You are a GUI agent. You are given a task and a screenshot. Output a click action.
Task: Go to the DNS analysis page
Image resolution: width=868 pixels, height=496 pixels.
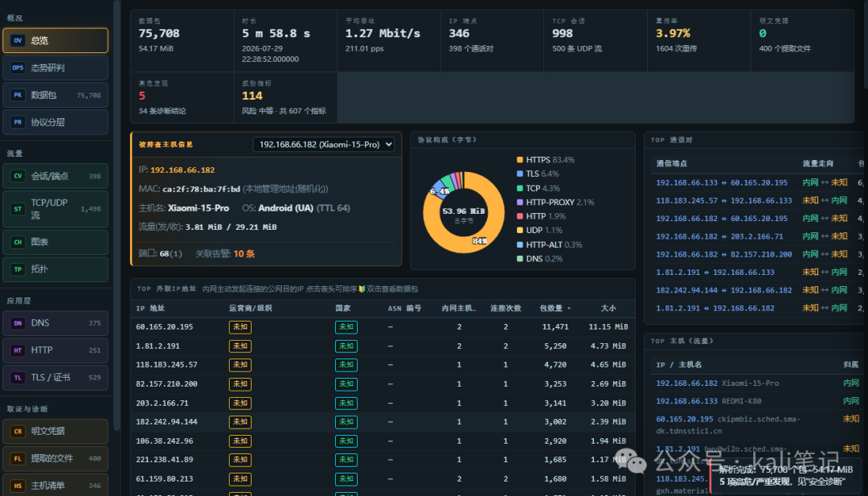point(55,322)
